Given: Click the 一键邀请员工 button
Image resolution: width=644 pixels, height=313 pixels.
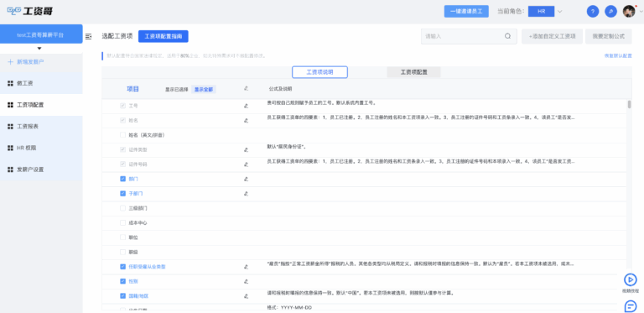Looking at the screenshot, I should (466, 12).
